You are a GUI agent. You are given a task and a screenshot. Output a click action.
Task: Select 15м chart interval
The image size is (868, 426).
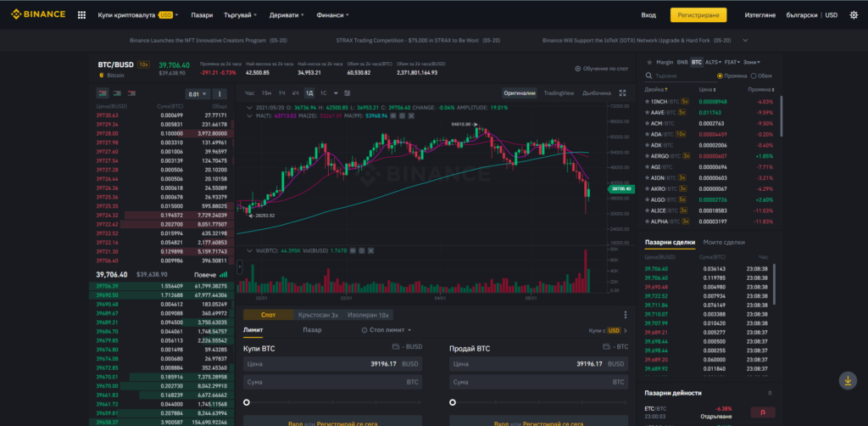click(x=266, y=93)
